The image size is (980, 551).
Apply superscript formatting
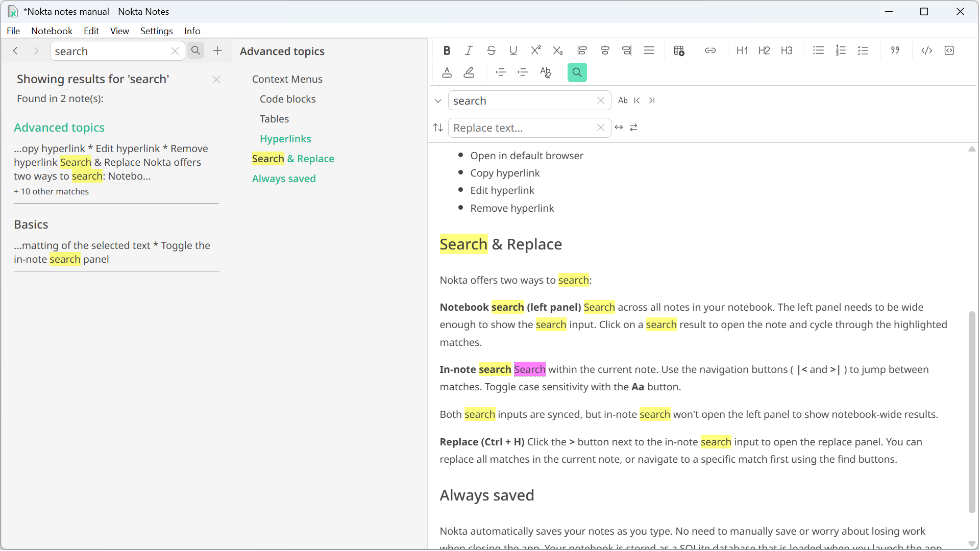pos(535,50)
